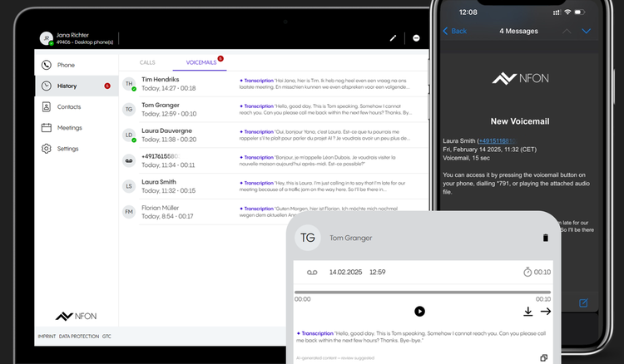Click the voicemail tape icon beside 14.02.2025
This screenshot has width=624, height=364.
(312, 273)
